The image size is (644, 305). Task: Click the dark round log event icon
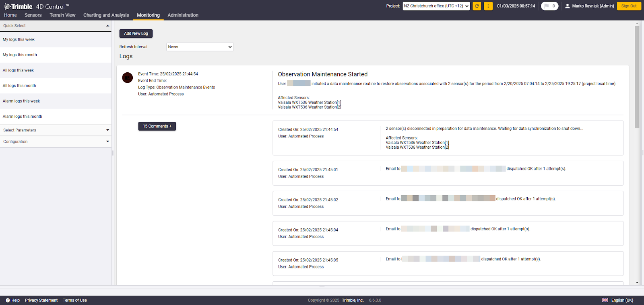click(128, 78)
